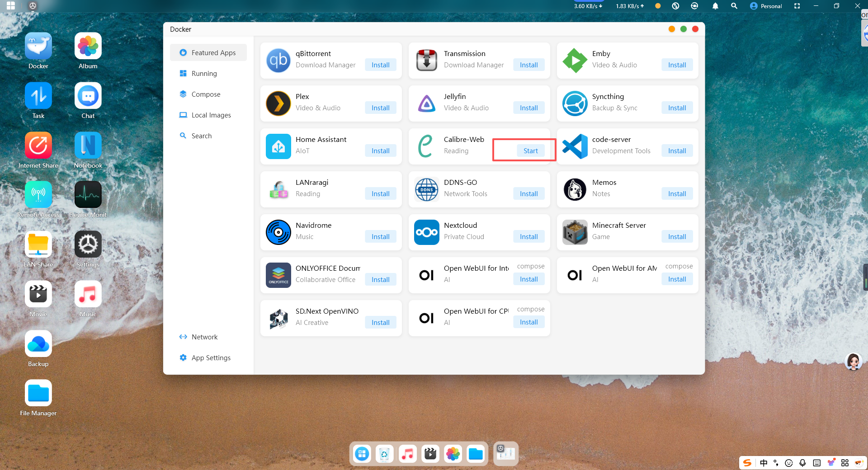This screenshot has width=868, height=470.
Task: Click the DDNS-GO globe icon
Action: [x=427, y=189]
